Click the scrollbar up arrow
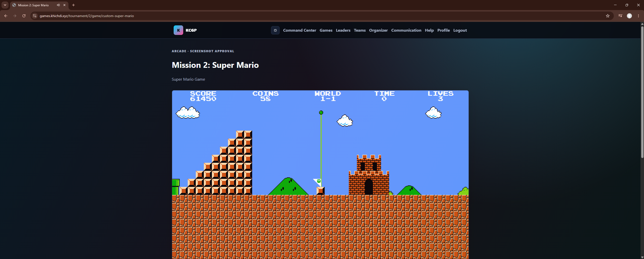Viewport: 644px width, 259px height. tap(642, 24)
